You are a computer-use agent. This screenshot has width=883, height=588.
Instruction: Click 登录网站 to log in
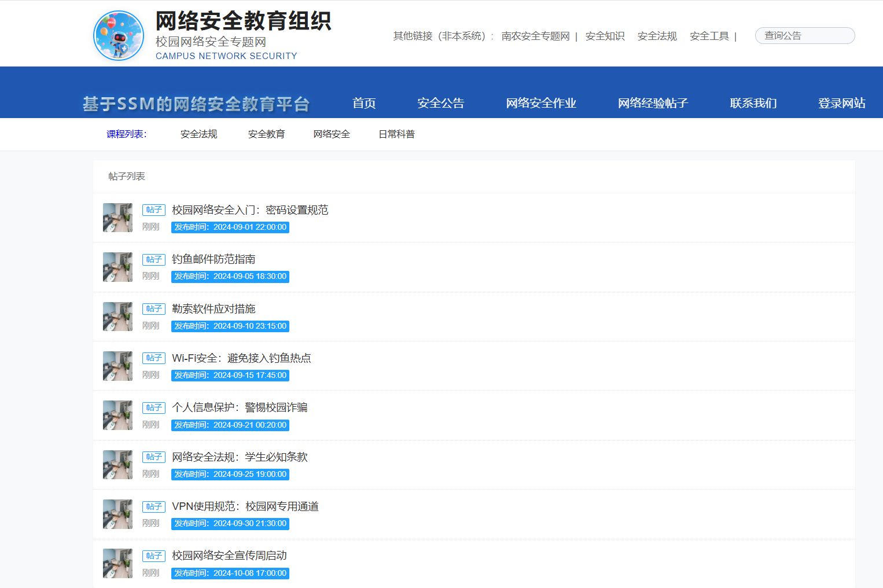[841, 103]
